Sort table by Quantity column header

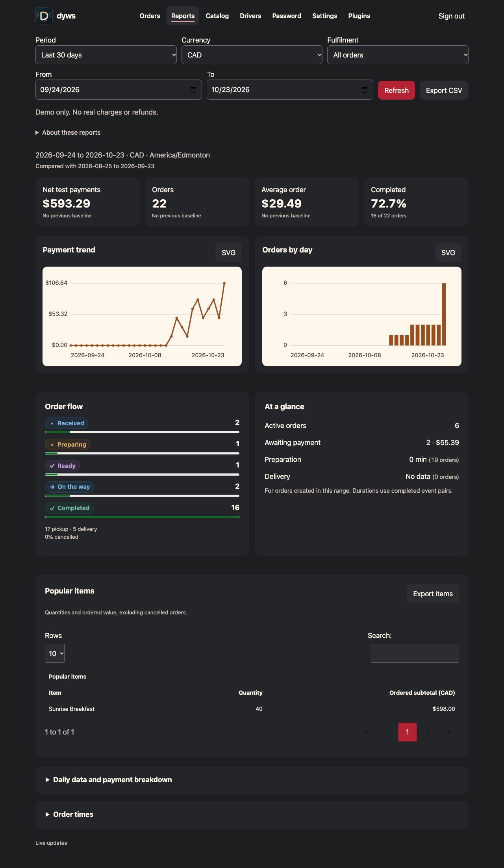(x=250, y=693)
